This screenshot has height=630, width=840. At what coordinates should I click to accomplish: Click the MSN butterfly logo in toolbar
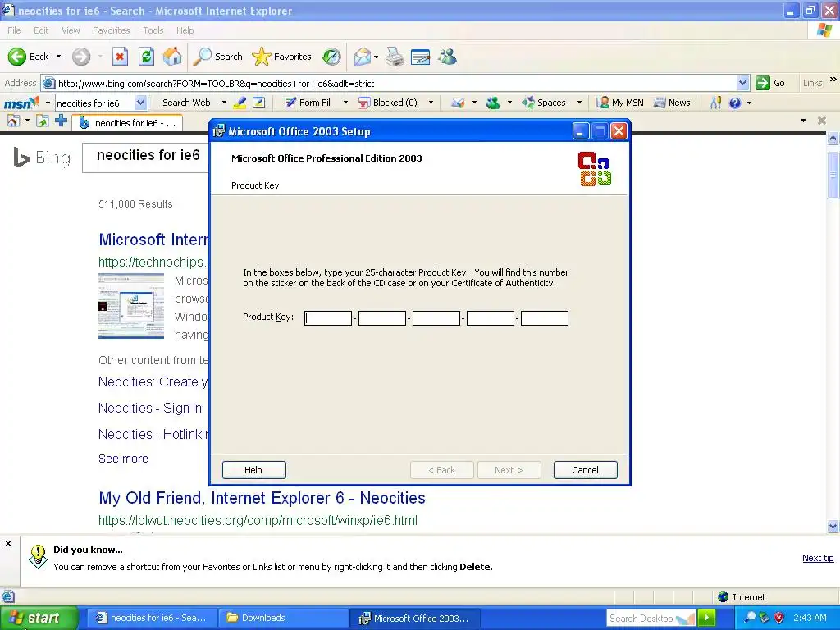pos(21,103)
